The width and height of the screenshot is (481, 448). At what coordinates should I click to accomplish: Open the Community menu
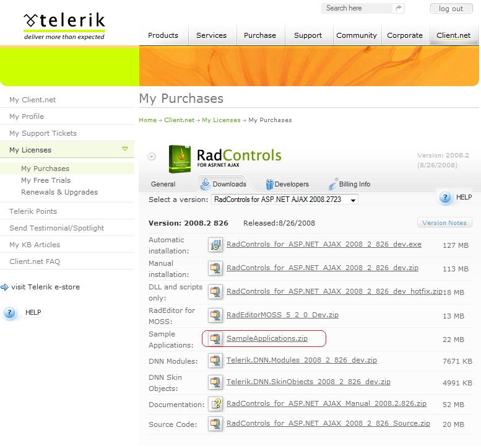[x=357, y=35]
